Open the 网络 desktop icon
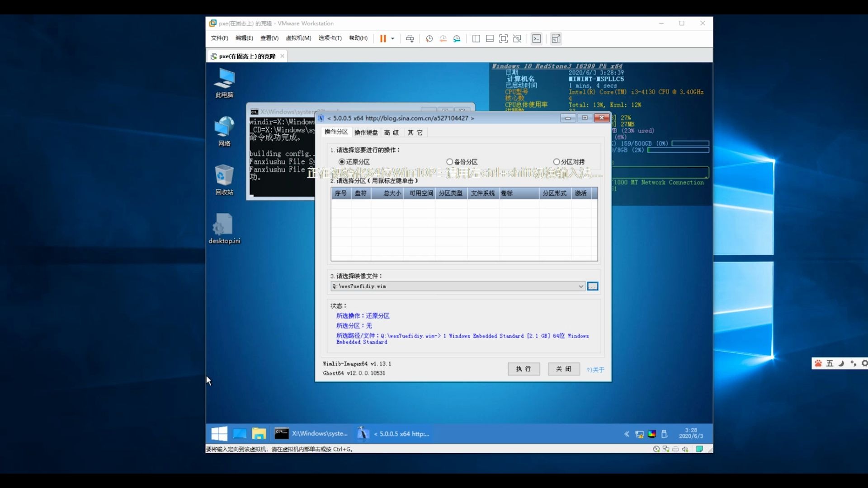Image resolution: width=868 pixels, height=488 pixels. pos(224,131)
